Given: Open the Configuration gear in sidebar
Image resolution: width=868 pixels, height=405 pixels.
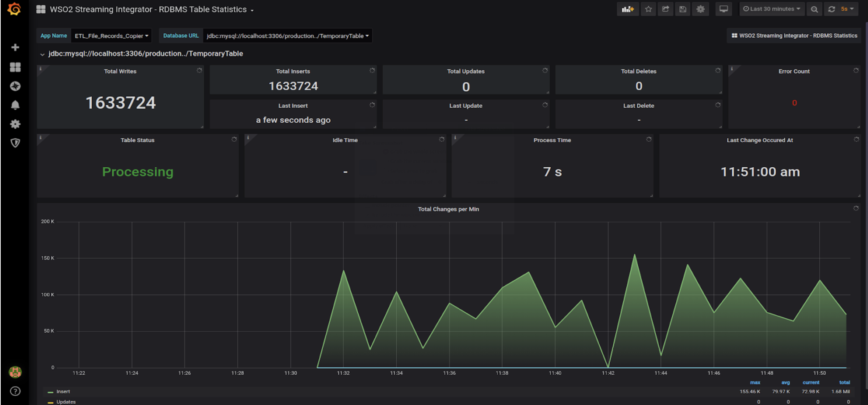Looking at the screenshot, I should tap(15, 124).
